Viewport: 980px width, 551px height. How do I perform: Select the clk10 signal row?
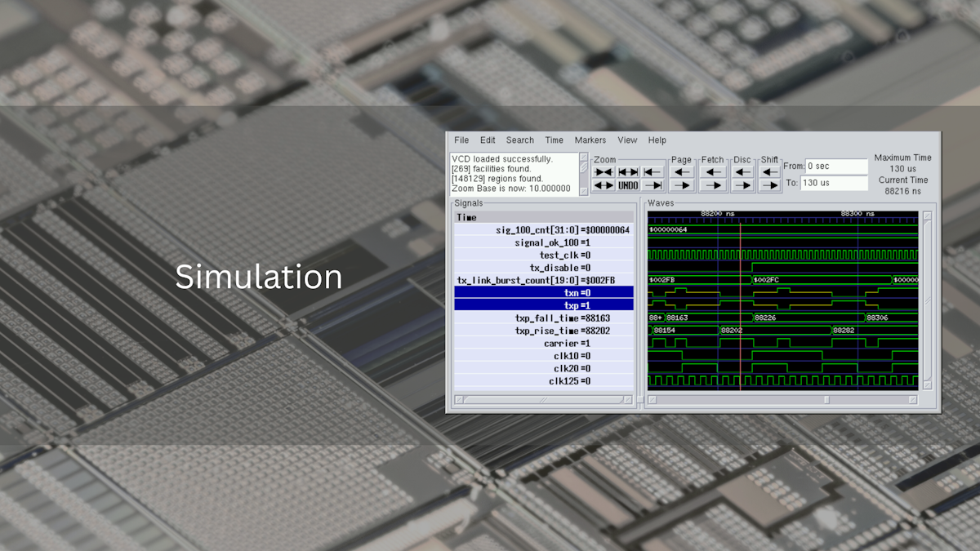click(544, 356)
